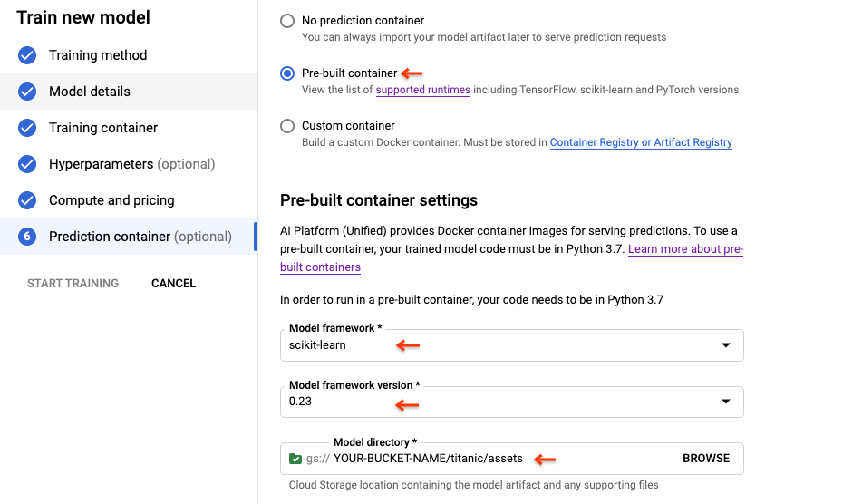Go to the Model details step
The width and height of the screenshot is (862, 504).
point(90,92)
